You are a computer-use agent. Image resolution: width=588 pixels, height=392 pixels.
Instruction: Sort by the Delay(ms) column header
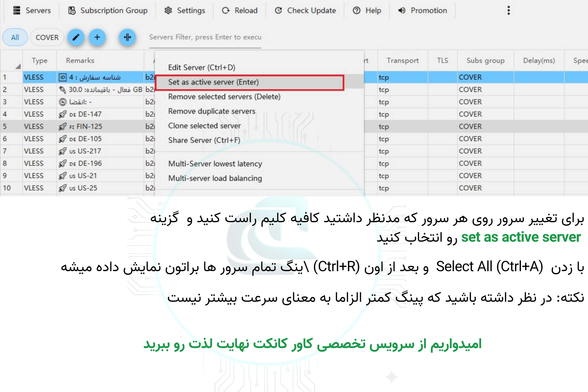539,61
